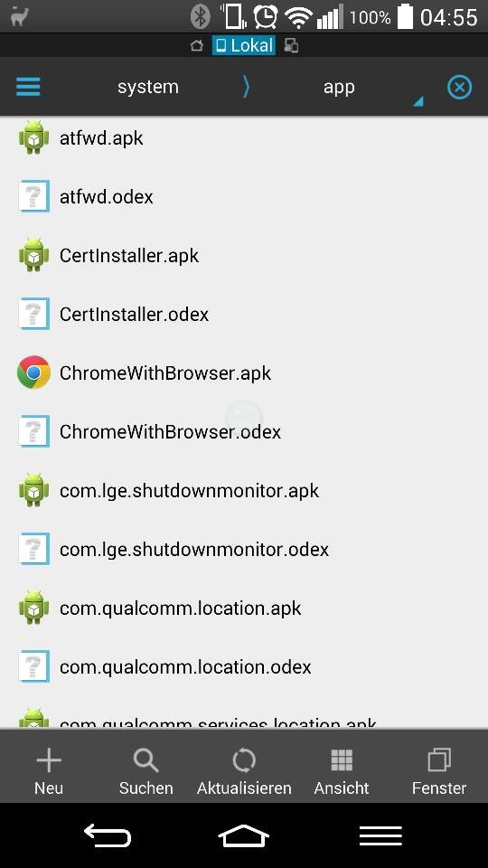Close the current window with the X icon
Viewport: 488px width, 868px height.
(x=459, y=87)
